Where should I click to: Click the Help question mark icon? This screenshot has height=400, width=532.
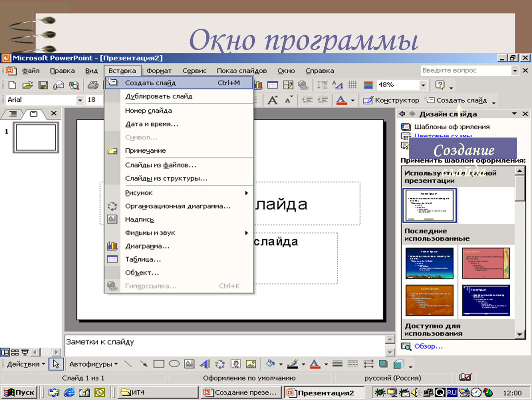tap(440, 85)
